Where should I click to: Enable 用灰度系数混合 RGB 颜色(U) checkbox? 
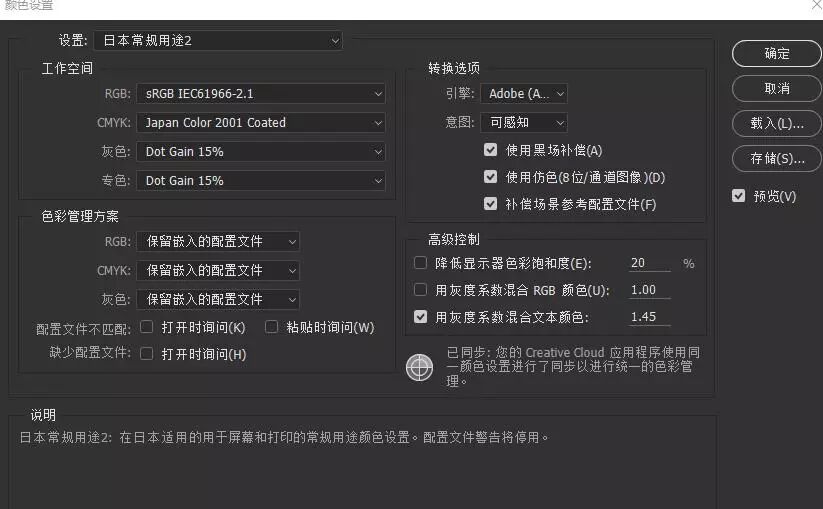tap(420, 290)
